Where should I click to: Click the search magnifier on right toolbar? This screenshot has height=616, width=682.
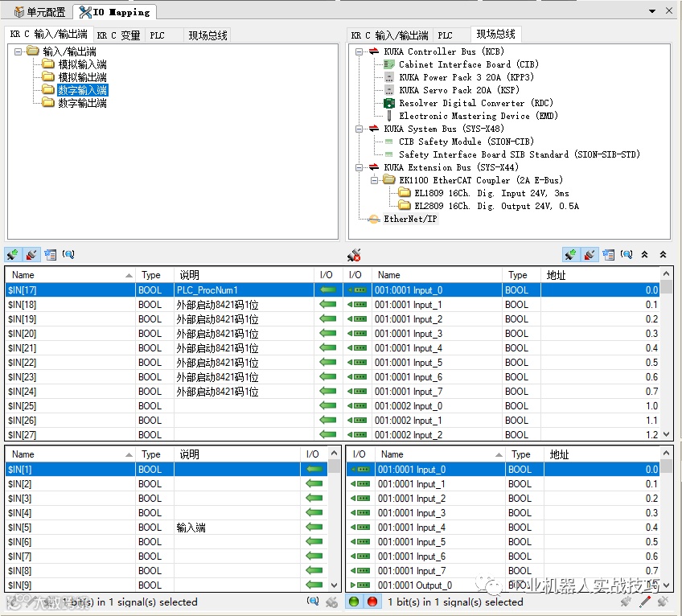point(627,254)
